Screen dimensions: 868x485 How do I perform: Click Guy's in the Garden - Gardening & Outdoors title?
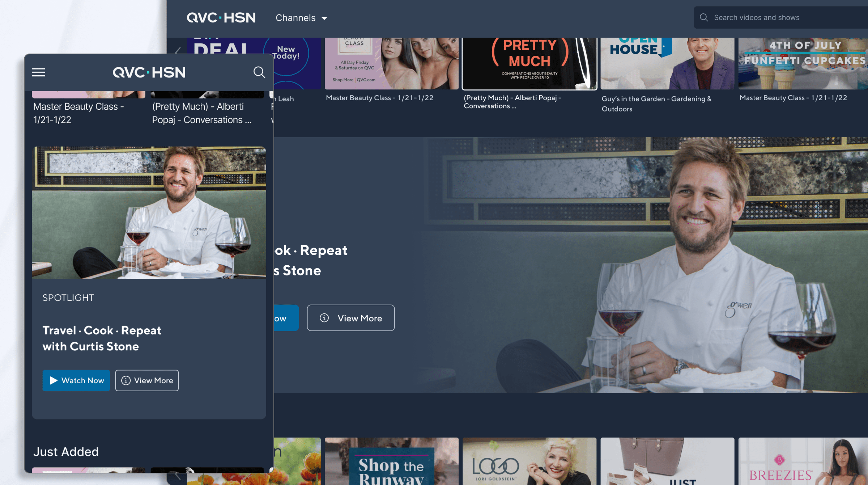[x=656, y=104]
